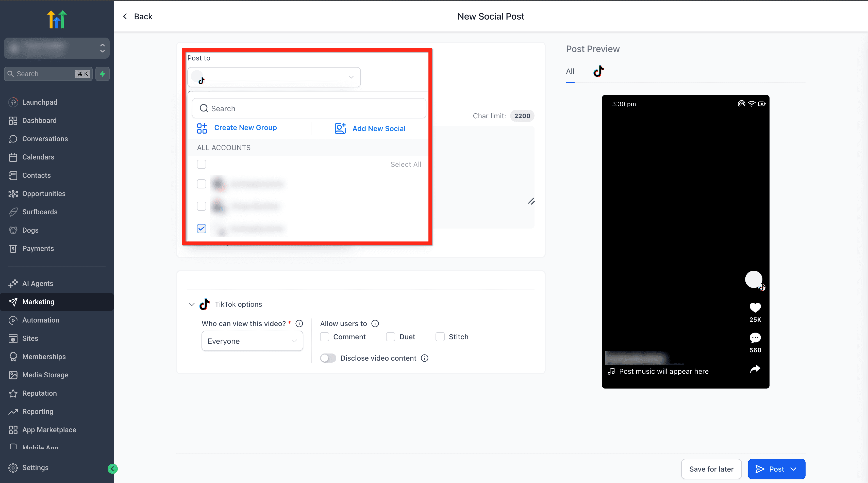Image resolution: width=868 pixels, height=483 pixels.
Task: Open the Marketing sidebar item
Action: coord(57,302)
